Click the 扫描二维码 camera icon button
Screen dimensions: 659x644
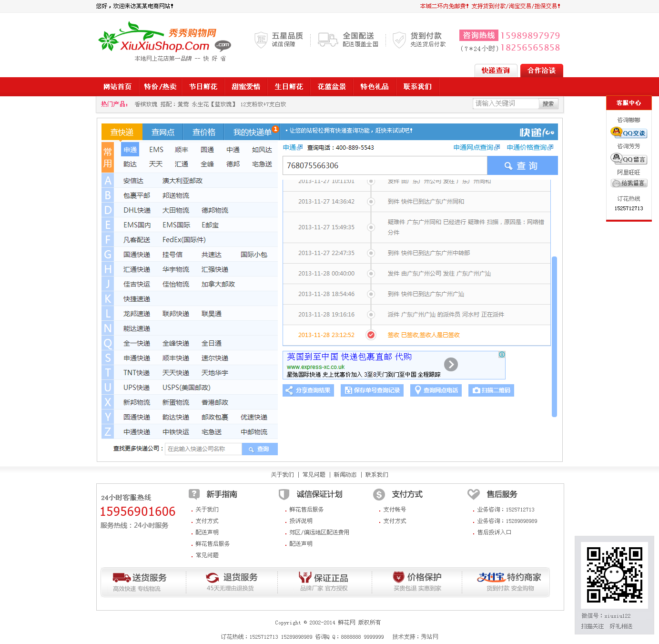tap(491, 390)
